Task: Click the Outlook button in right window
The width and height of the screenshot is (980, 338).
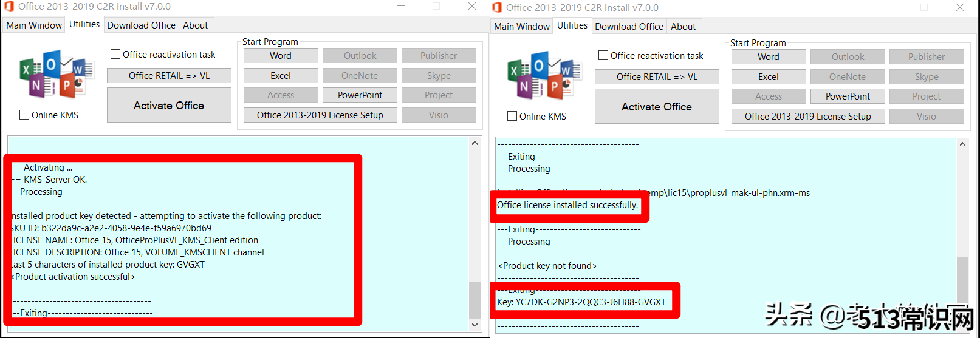Action: (x=848, y=57)
